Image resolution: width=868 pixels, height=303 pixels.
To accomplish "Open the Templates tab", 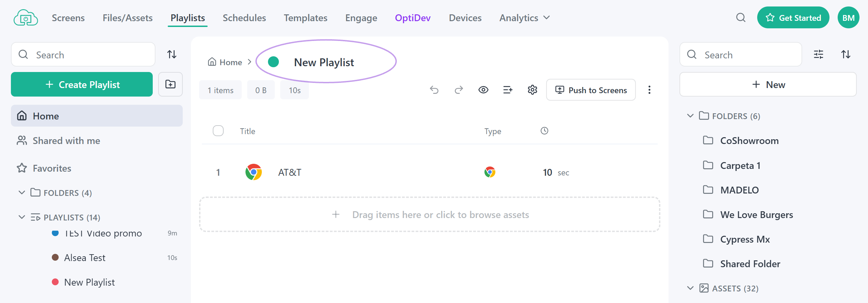I will pos(305,18).
